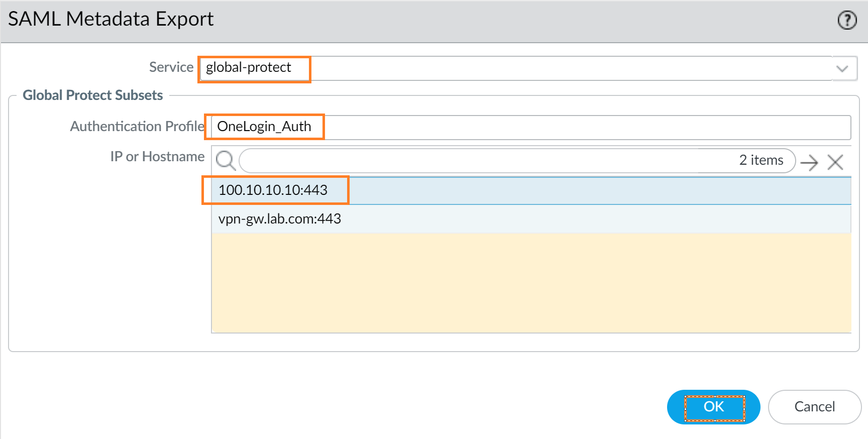Viewport: 868px width, 439px height.
Task: Confirm export with the OK button
Action: pos(713,407)
